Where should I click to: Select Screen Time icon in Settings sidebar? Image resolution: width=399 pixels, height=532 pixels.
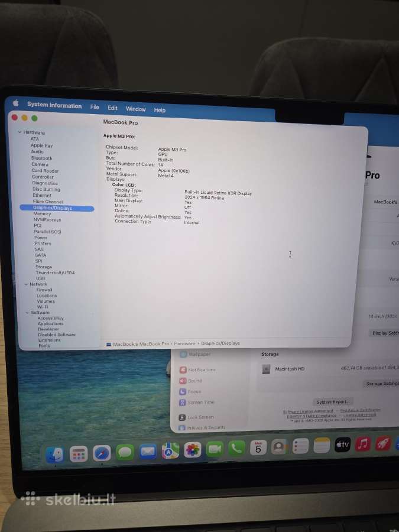click(182, 403)
